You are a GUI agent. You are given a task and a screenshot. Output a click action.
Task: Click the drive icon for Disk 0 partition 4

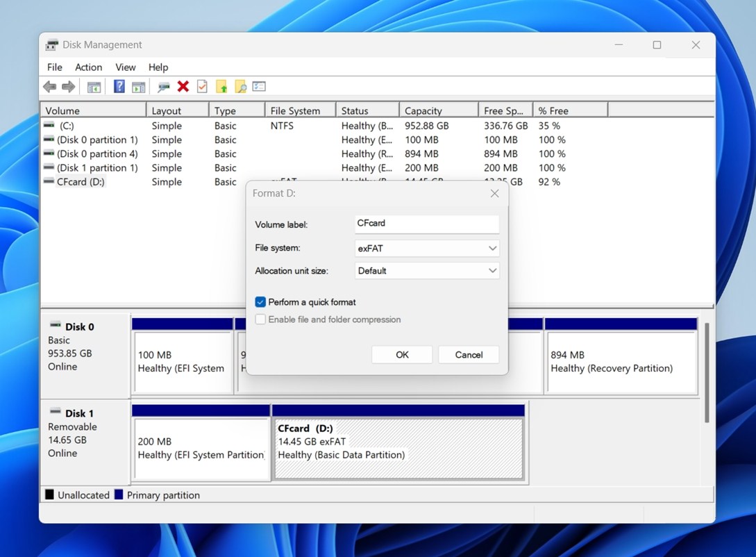click(x=49, y=153)
